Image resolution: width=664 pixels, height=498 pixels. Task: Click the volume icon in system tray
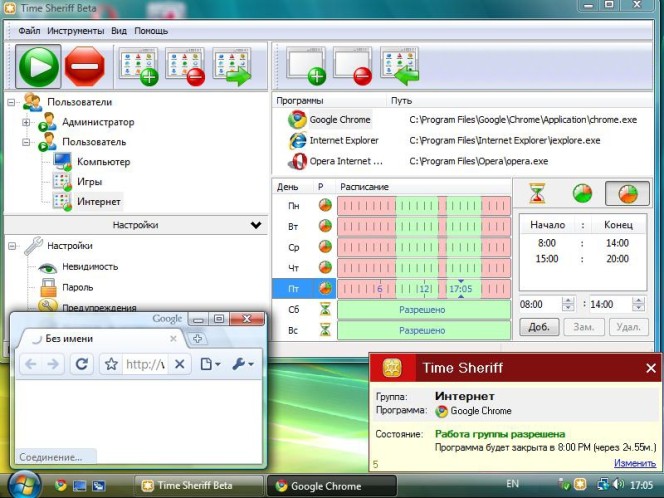[x=619, y=484]
